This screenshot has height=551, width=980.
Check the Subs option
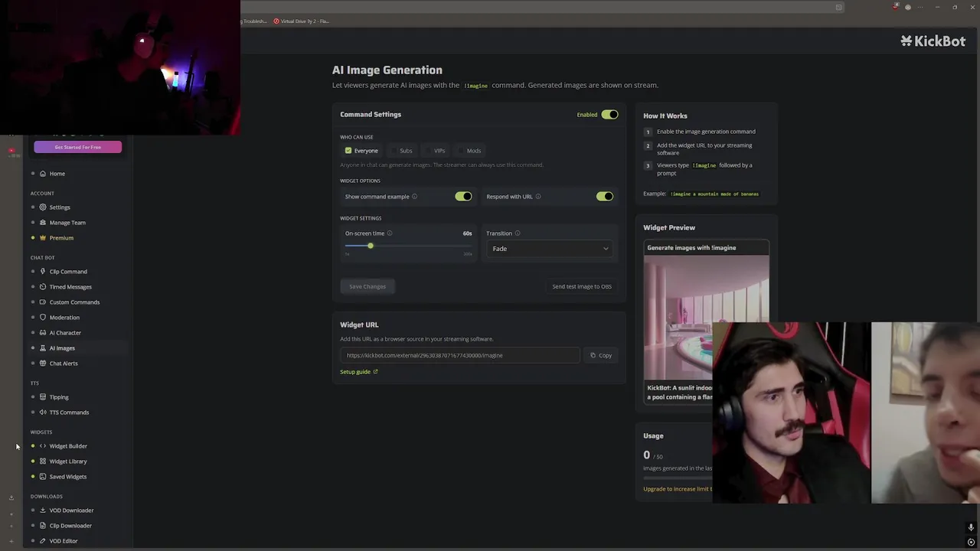coord(401,151)
